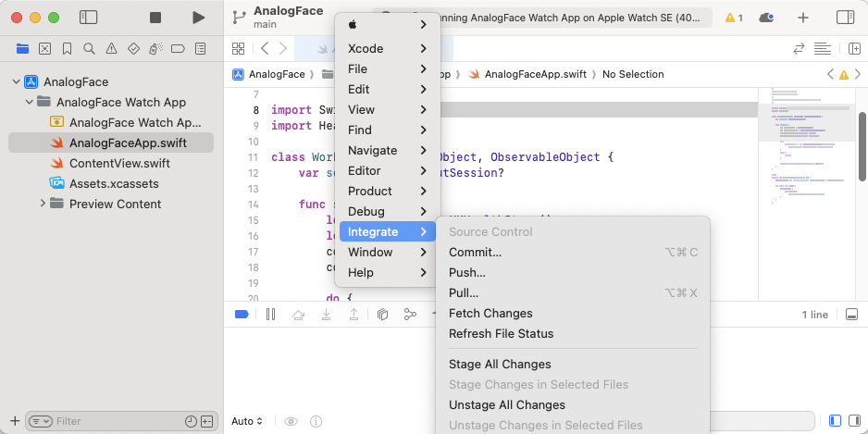The height and width of the screenshot is (434, 868).
Task: Open the main branch source control icon
Action: coord(239,18)
